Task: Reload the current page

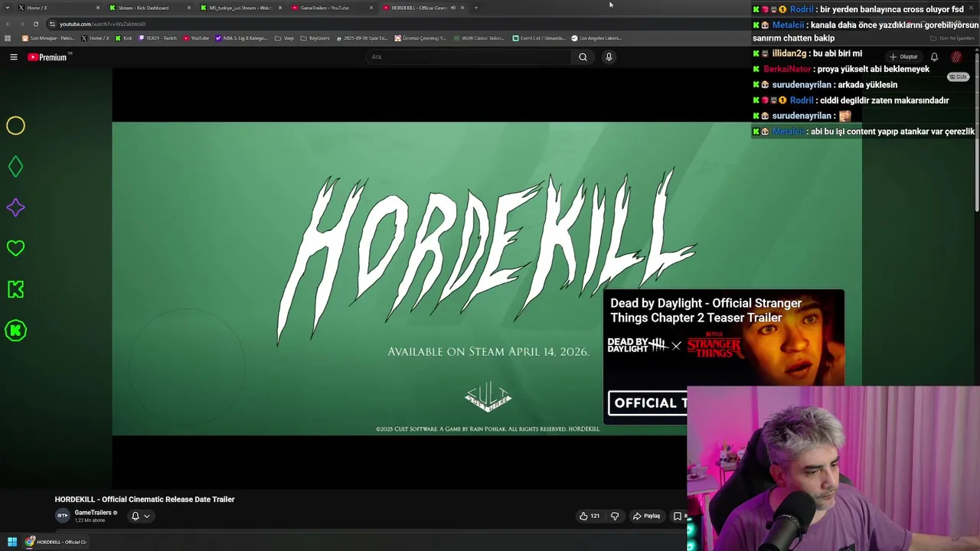Action: (x=35, y=24)
